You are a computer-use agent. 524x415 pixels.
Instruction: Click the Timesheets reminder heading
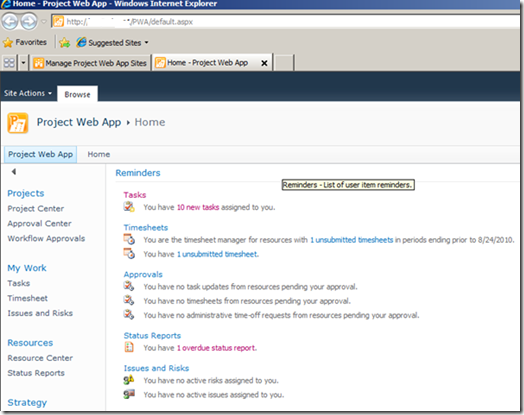(x=146, y=228)
